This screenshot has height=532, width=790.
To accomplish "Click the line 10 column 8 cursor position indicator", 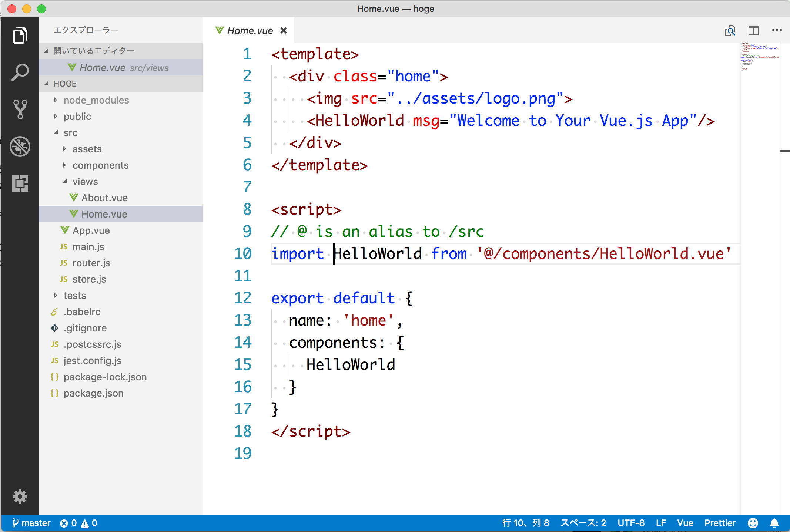I will [526, 523].
